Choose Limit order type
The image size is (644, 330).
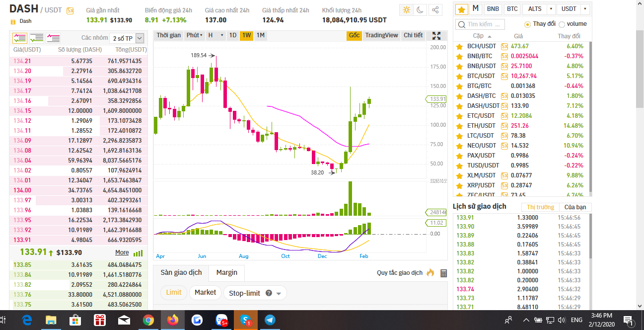[174, 292]
